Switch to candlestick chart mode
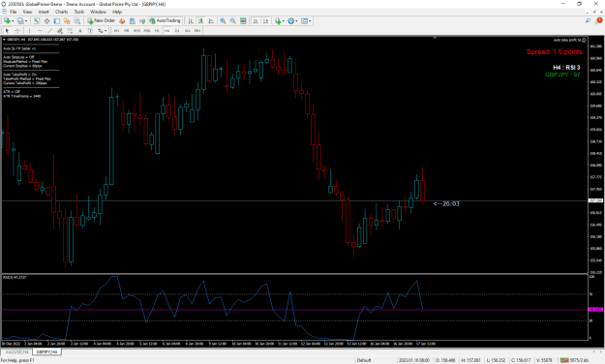 click(x=200, y=21)
